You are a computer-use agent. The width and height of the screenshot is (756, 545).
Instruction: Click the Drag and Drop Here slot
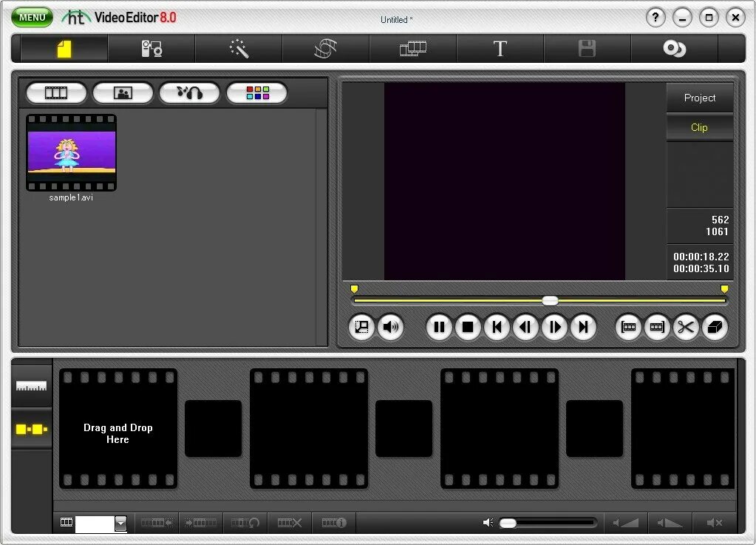118,429
